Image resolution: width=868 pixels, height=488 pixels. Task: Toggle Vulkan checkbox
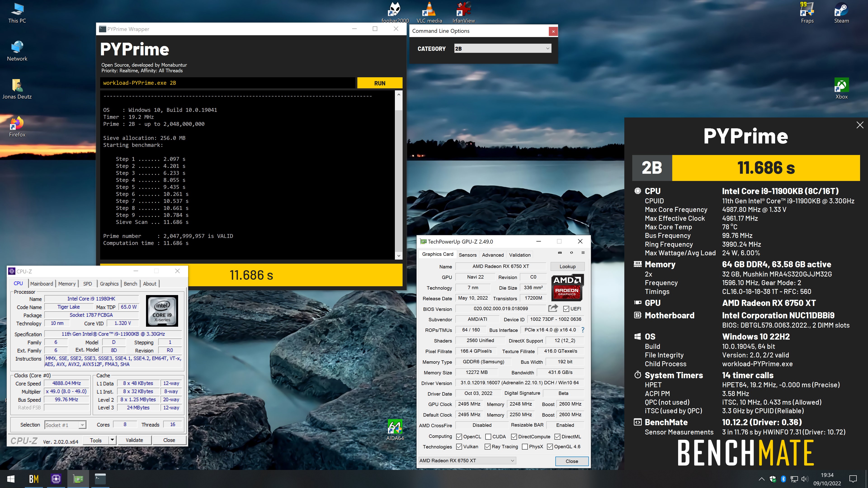click(x=459, y=447)
